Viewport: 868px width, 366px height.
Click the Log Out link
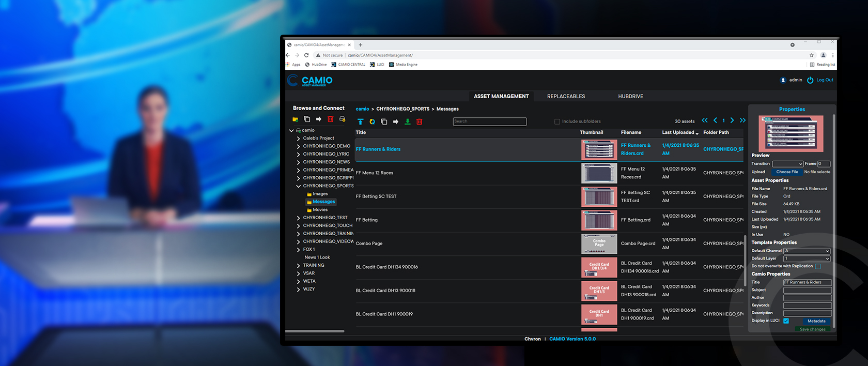click(824, 80)
